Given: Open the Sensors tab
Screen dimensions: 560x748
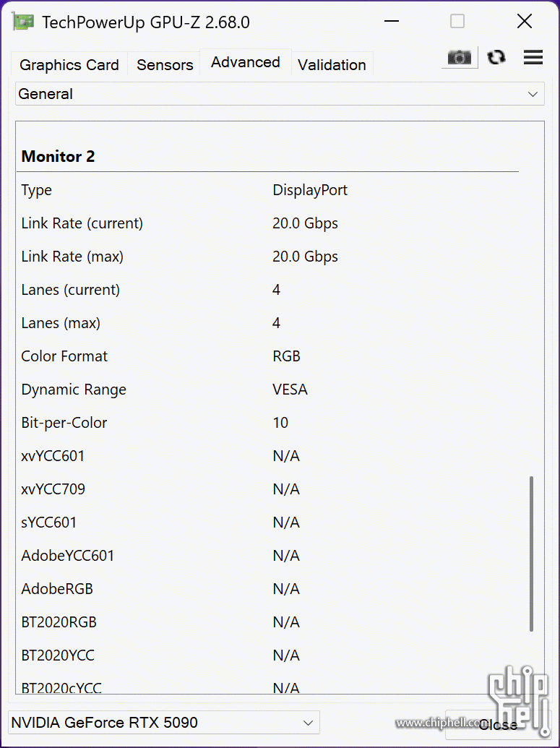Looking at the screenshot, I should 165,65.
